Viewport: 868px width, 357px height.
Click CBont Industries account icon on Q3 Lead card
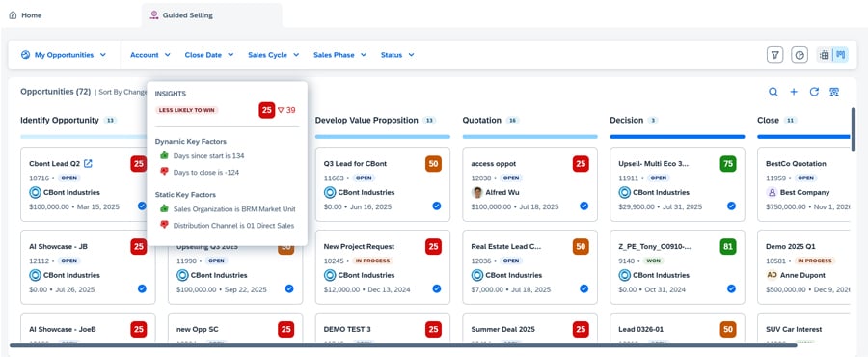pos(330,193)
